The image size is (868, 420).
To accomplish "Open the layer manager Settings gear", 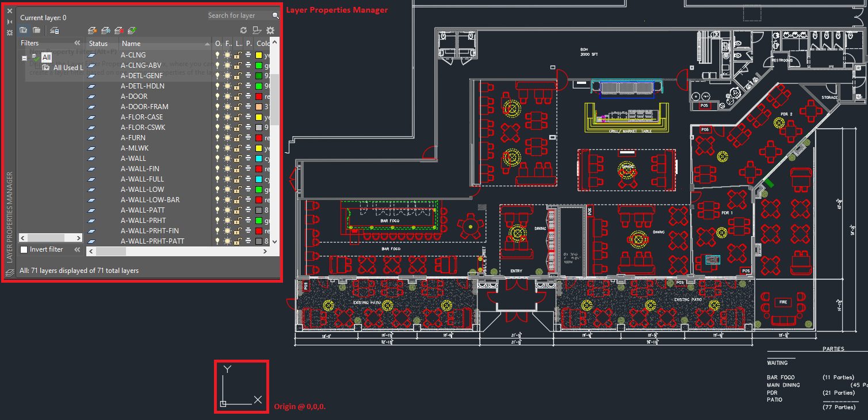I will click(269, 30).
